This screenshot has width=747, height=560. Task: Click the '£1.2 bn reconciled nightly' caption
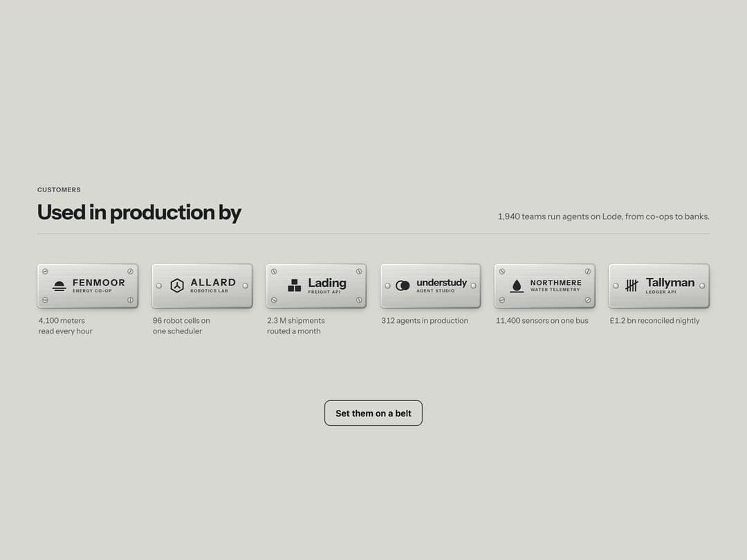click(x=654, y=321)
